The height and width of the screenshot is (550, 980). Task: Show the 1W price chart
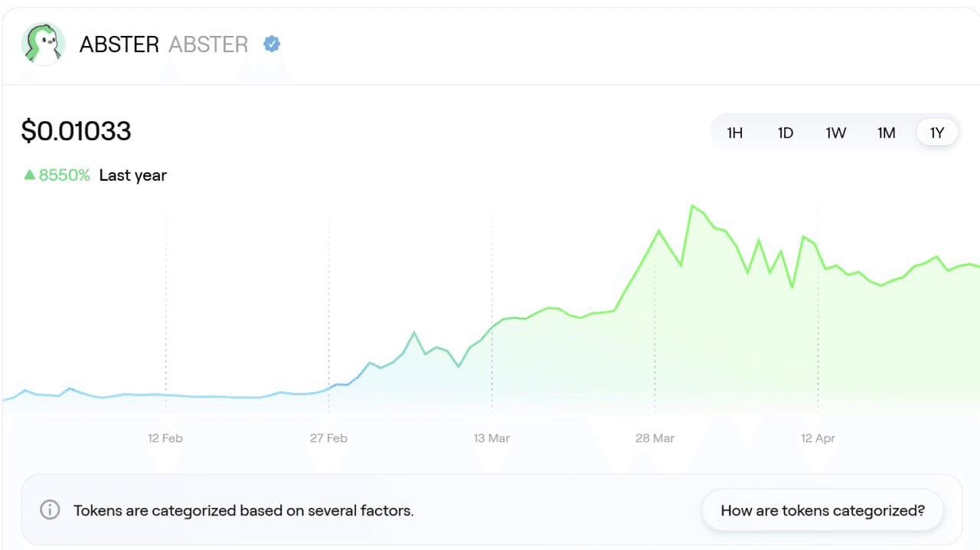pyautogui.click(x=835, y=133)
